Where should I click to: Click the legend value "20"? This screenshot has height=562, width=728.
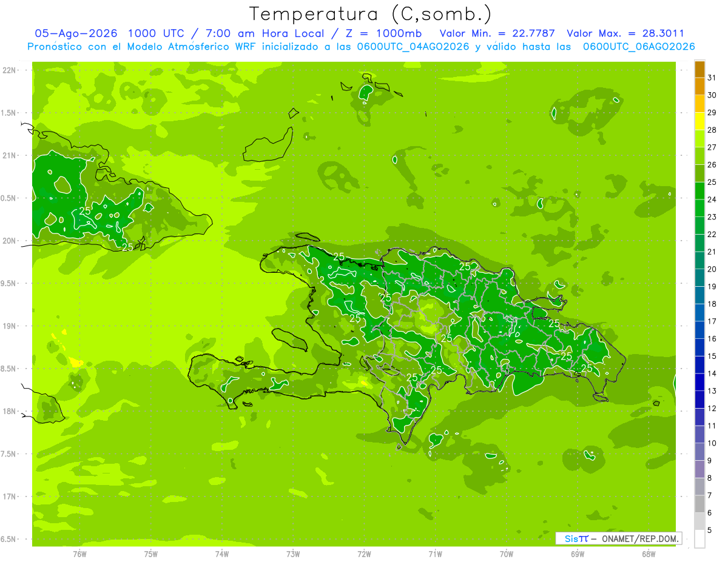tap(712, 269)
